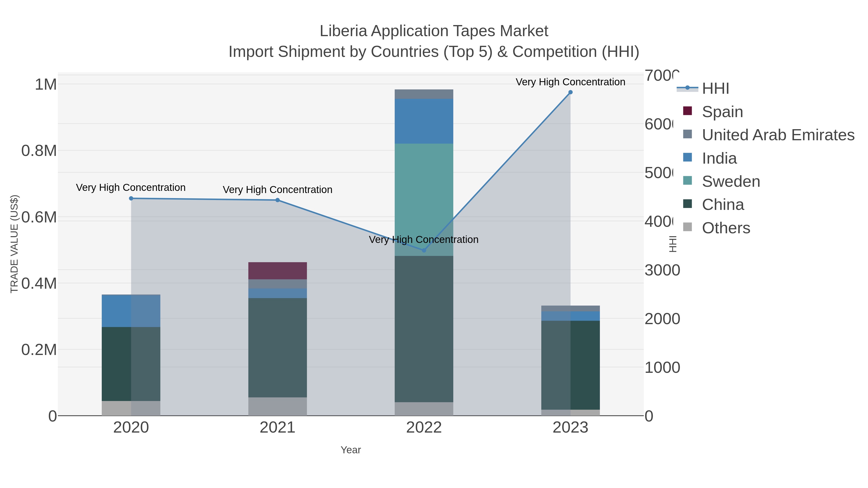Click the '0.6M' left axis tick label
Image resolution: width=868 pixels, height=488 pixels.
point(39,217)
